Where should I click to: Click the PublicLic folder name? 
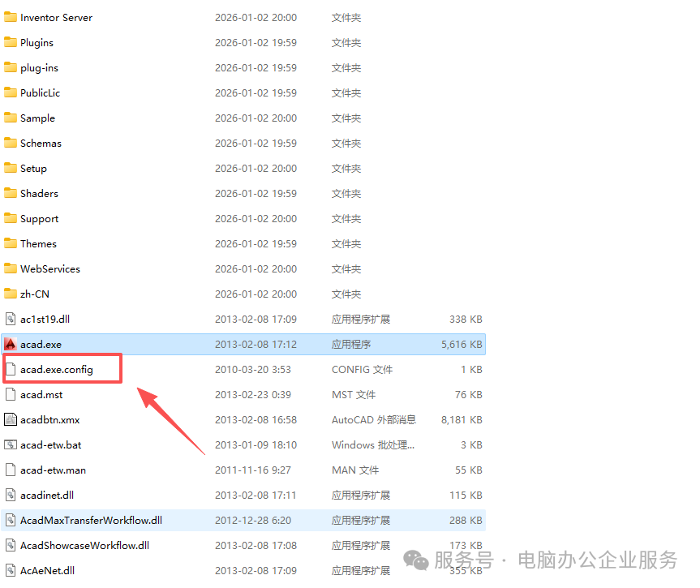[x=40, y=92]
